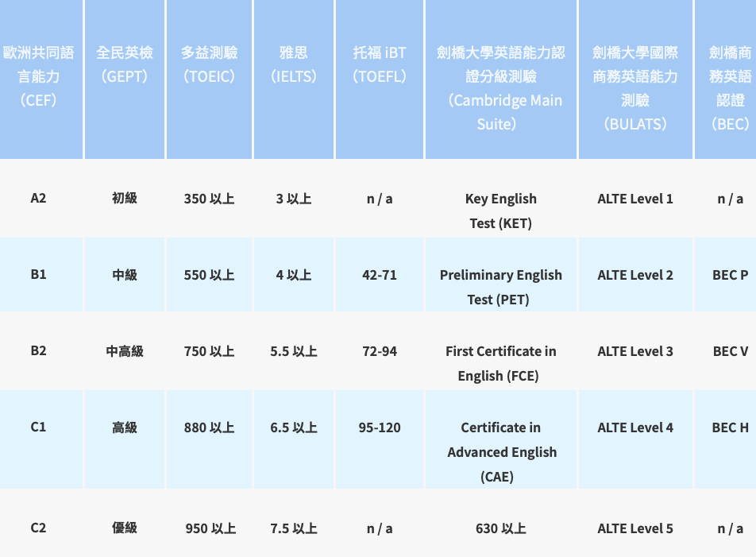Click the 42-71 TOEFL cell
The height and width of the screenshot is (557, 756).
tap(380, 275)
